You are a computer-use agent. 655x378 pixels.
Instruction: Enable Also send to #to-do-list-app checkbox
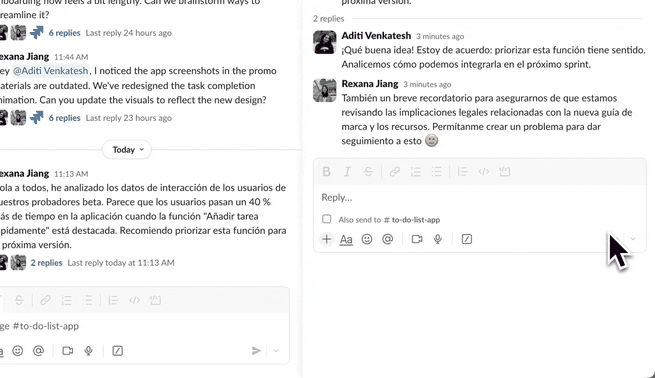[327, 219]
